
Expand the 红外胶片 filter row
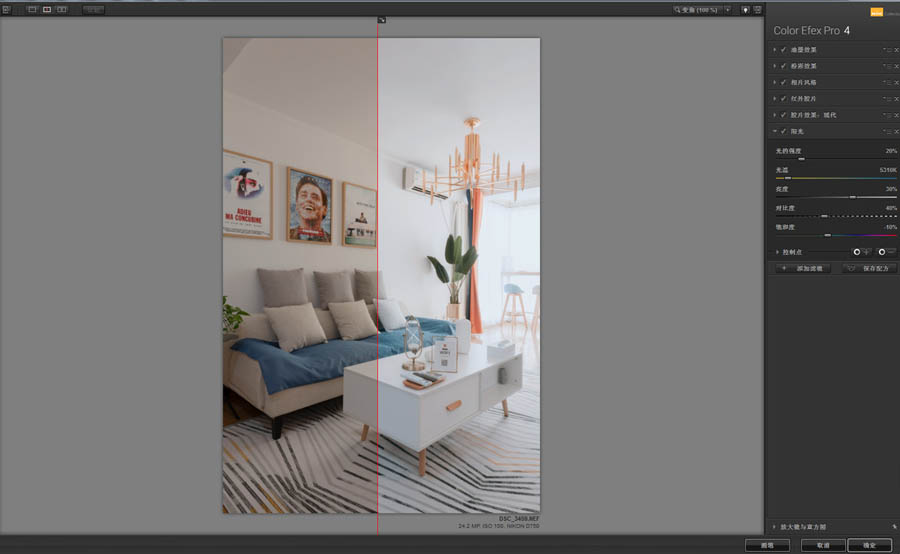point(774,99)
